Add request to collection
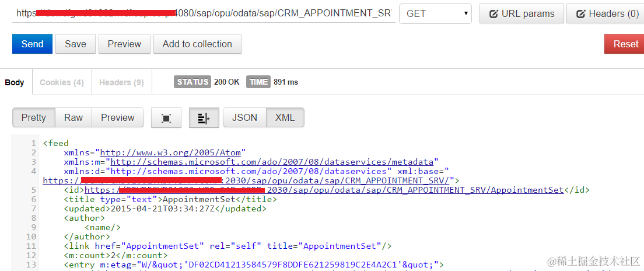Viewport: 644px width, 271px height. (197, 44)
